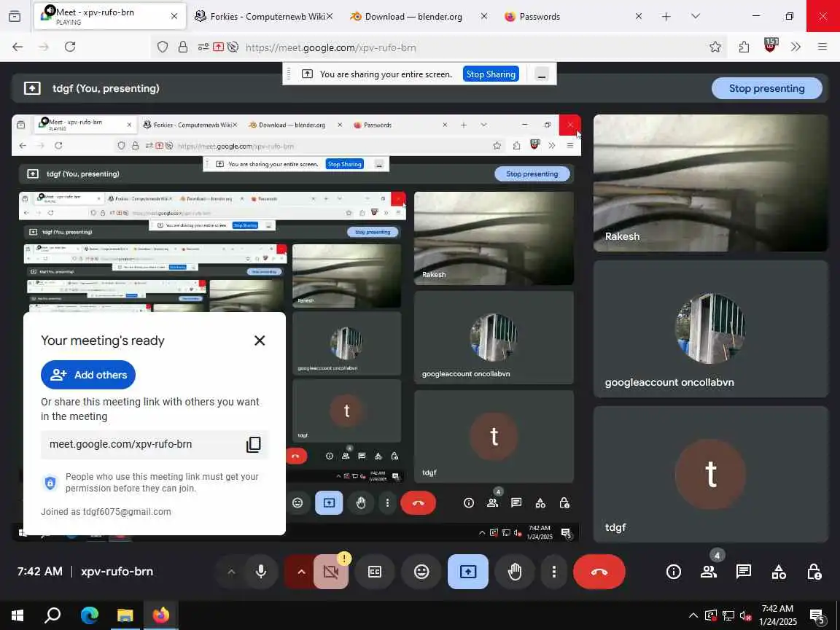The image size is (840, 630).
Task: Select the googleaccount oncollabvn participant tile
Action: 710,329
